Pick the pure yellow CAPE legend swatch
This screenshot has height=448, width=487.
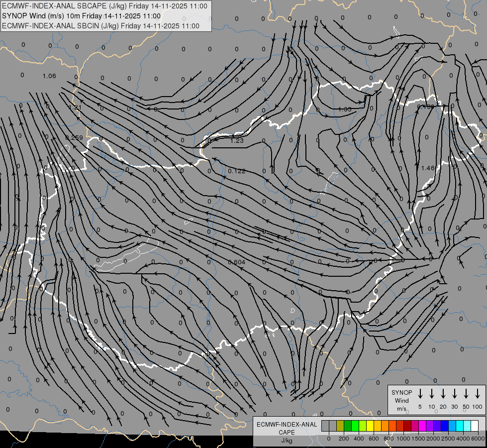(x=370, y=426)
